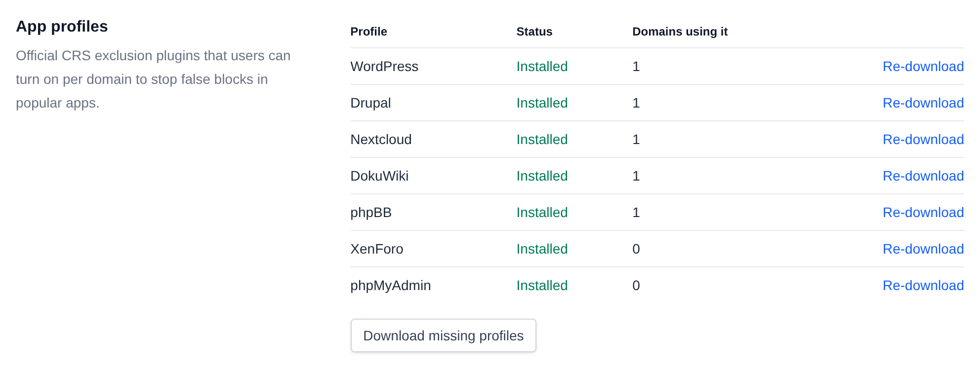
Task: Click Installed status for Drupal
Action: click(542, 103)
